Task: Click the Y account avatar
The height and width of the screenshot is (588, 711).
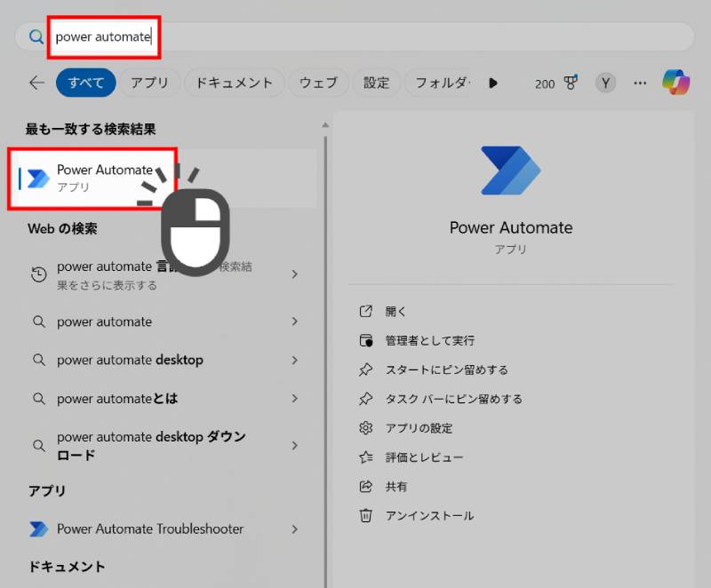Action: click(604, 83)
